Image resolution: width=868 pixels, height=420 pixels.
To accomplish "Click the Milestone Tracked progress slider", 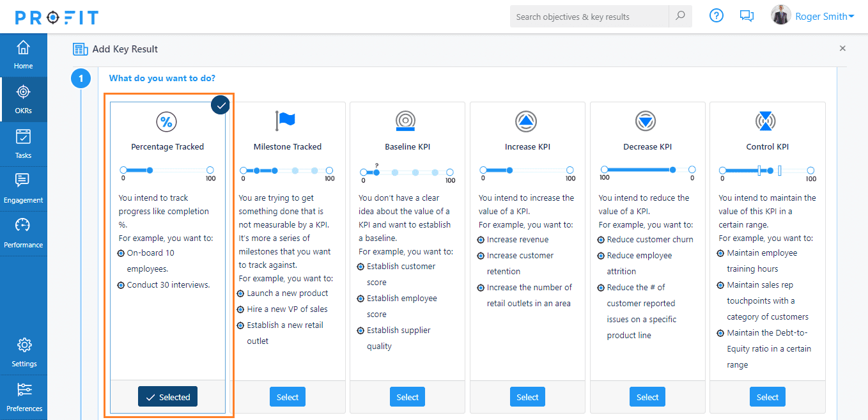I will pyautogui.click(x=286, y=173).
